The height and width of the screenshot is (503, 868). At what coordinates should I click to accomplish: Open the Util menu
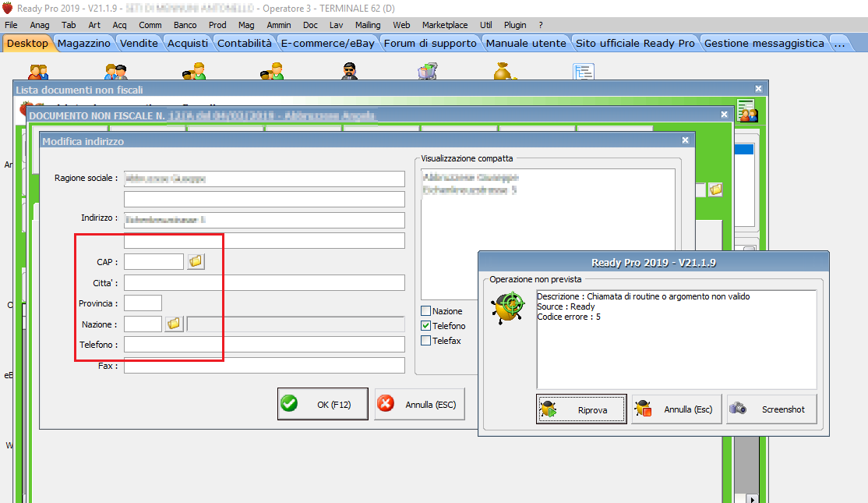pos(486,25)
